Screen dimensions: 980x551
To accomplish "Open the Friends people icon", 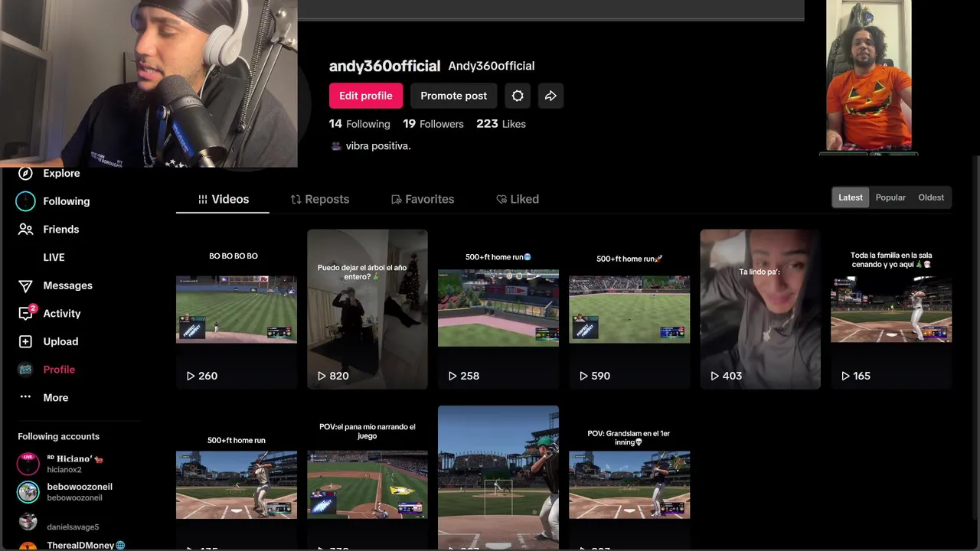I will pos(25,230).
